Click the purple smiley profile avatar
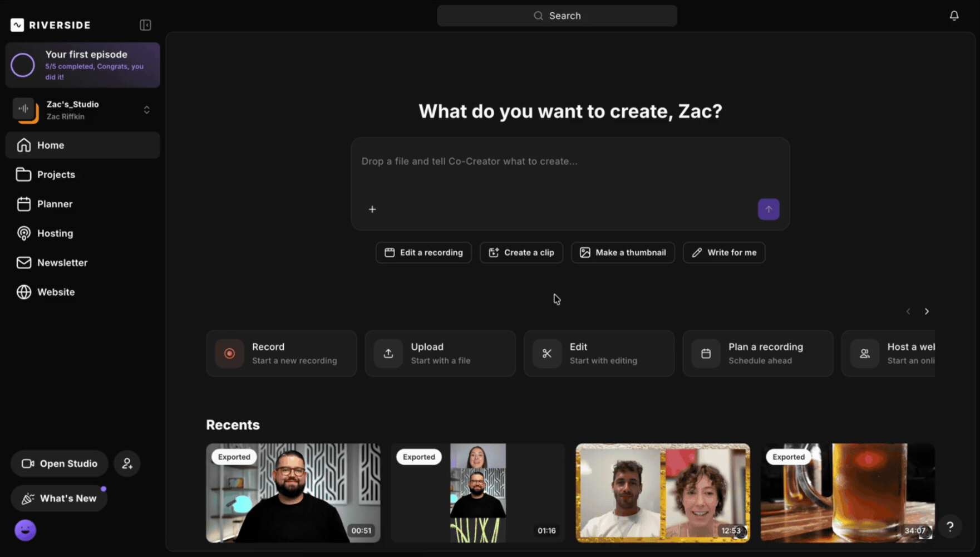 pyautogui.click(x=25, y=530)
